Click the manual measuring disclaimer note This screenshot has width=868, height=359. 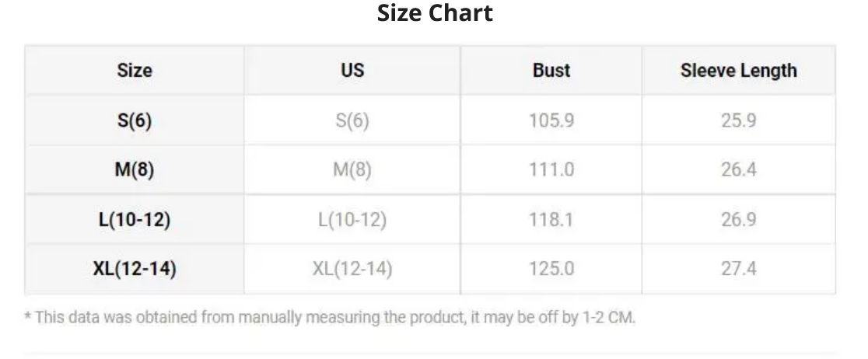tap(330, 318)
